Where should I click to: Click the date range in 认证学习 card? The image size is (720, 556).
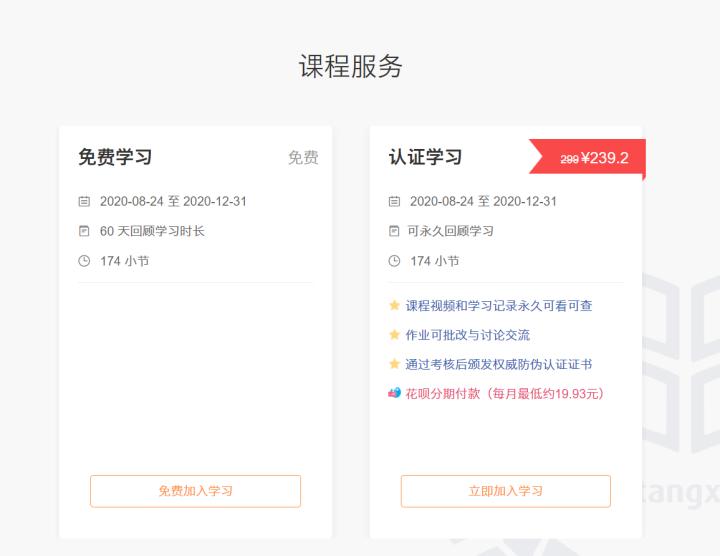tap(483, 201)
